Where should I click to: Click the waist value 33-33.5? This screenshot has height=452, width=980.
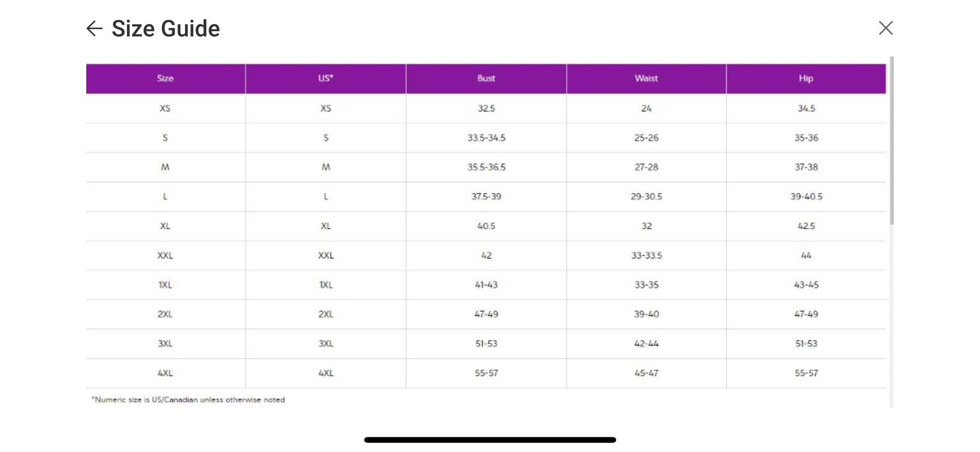click(646, 256)
